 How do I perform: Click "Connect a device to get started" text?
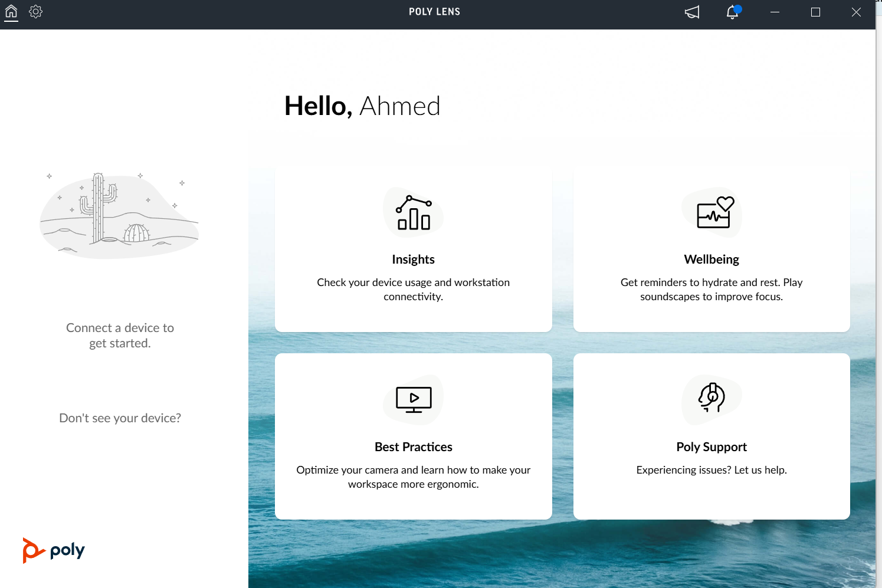click(120, 335)
